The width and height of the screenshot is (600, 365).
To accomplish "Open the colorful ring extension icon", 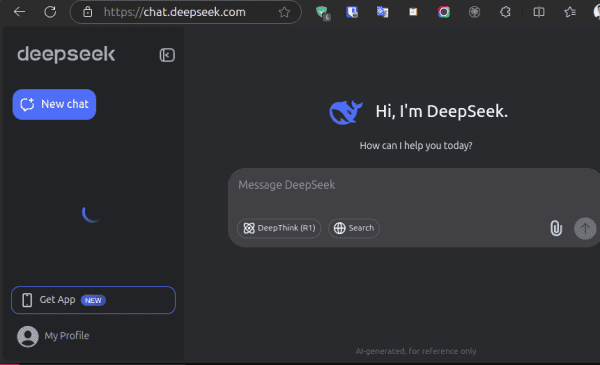I will pyautogui.click(x=444, y=12).
